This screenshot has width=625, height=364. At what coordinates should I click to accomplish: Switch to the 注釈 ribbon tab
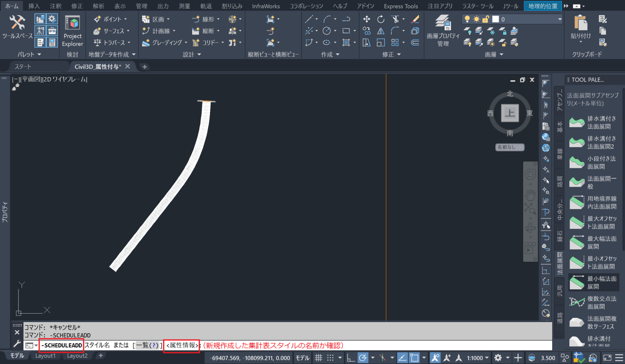pos(55,6)
